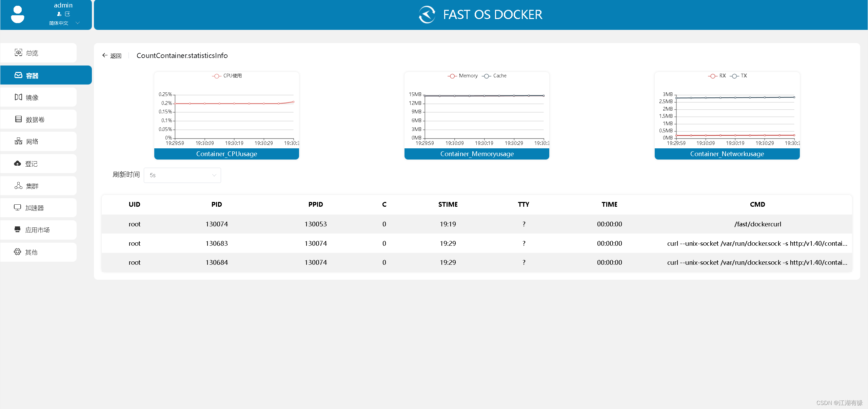
Task: Open the 数据卷 menu item
Action: pyautogui.click(x=39, y=119)
